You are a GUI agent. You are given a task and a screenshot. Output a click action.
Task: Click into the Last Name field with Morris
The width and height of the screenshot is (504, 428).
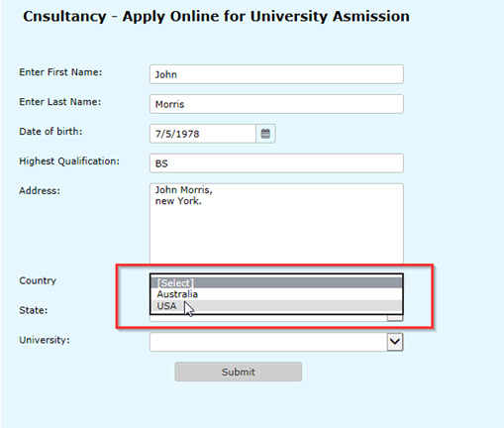click(276, 104)
